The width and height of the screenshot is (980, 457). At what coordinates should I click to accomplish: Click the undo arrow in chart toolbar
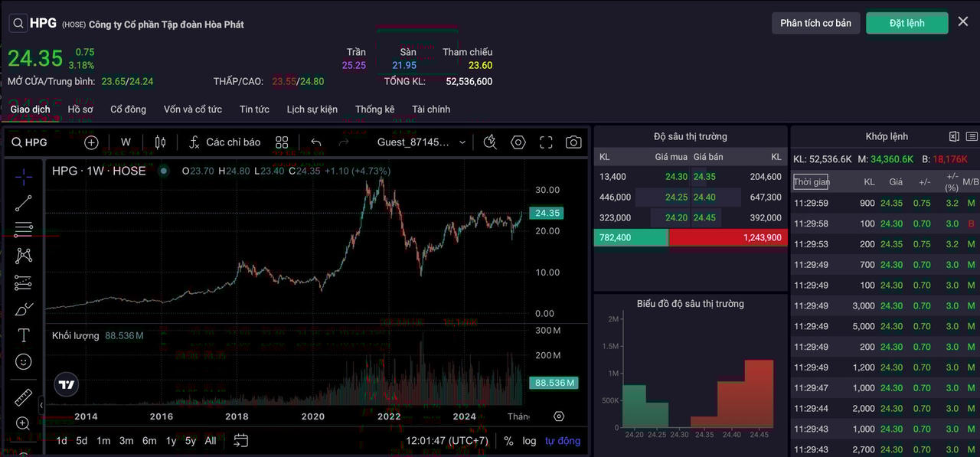[x=315, y=142]
